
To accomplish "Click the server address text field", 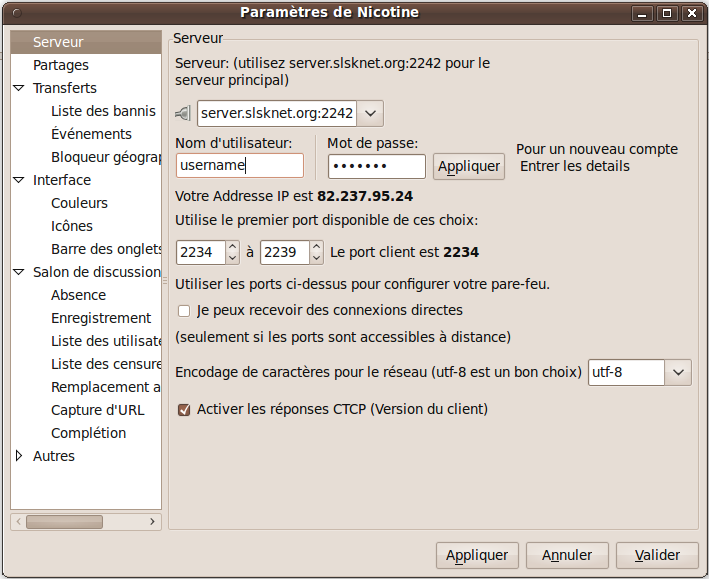I will pos(277,113).
